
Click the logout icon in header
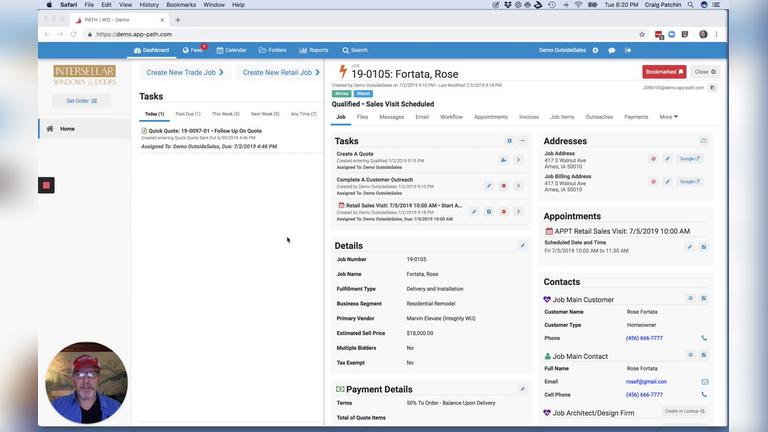point(628,50)
